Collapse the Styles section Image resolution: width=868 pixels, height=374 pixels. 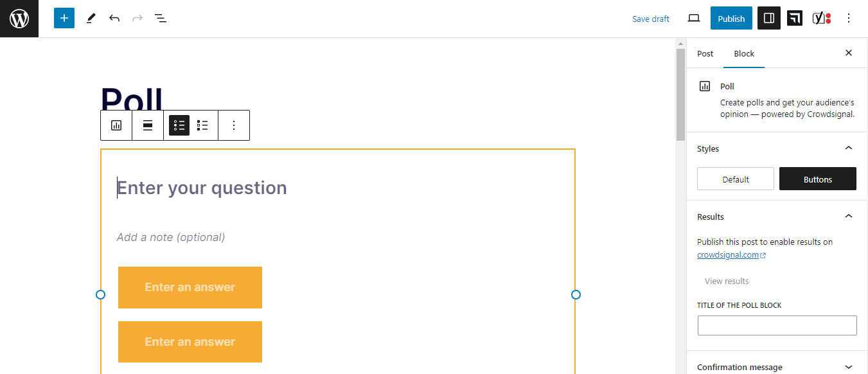coord(848,147)
